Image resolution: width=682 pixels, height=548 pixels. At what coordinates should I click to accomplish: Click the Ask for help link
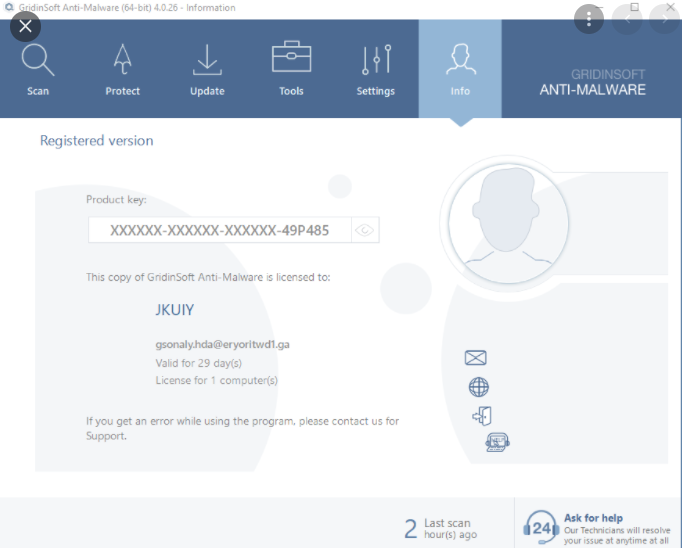(x=593, y=518)
